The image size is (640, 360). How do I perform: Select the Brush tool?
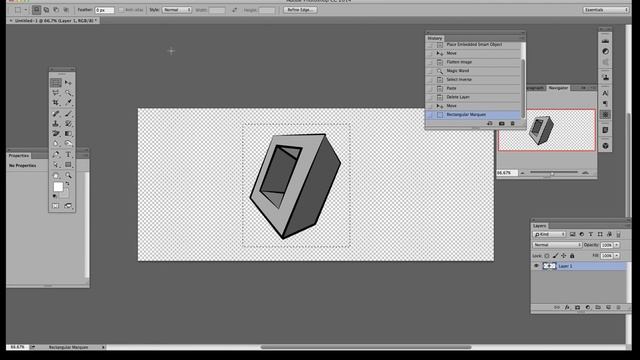point(68,113)
